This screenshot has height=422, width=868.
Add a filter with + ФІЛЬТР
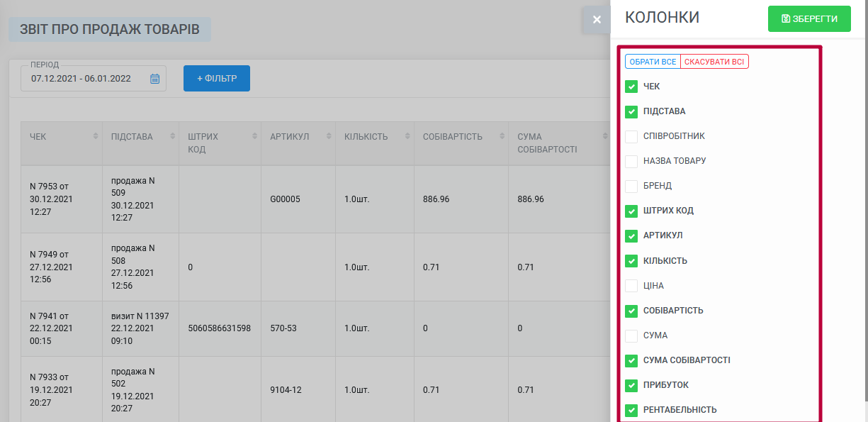pyautogui.click(x=217, y=78)
